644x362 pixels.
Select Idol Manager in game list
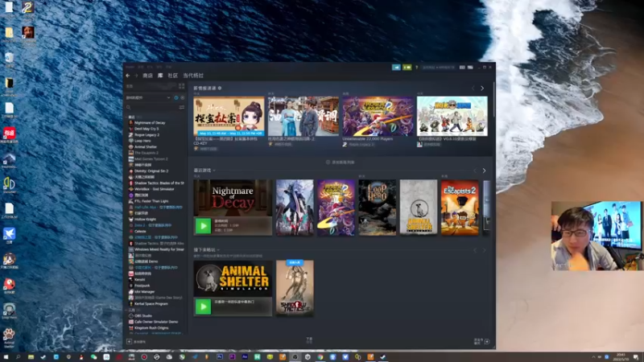144,292
